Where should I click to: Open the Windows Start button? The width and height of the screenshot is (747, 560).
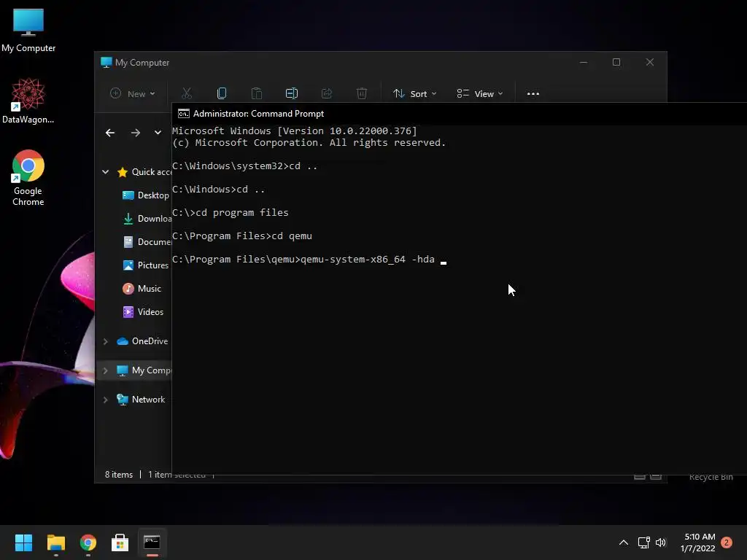pyautogui.click(x=23, y=542)
